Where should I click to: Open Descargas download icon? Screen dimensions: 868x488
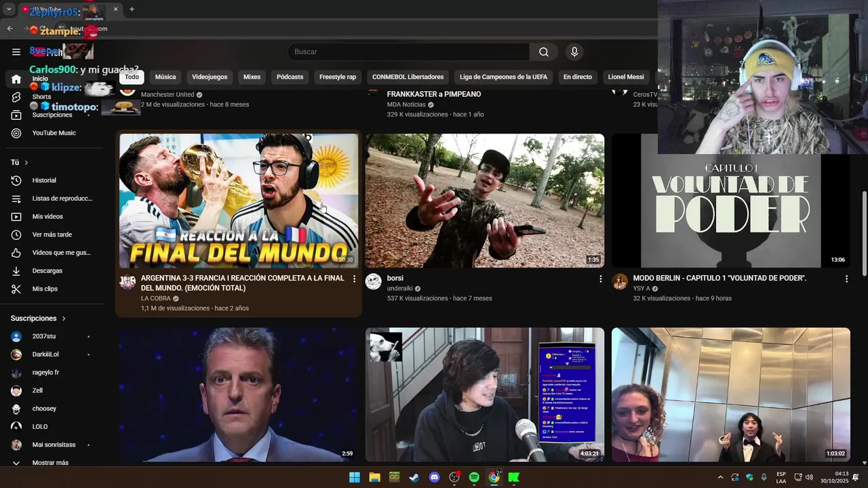[16, 270]
